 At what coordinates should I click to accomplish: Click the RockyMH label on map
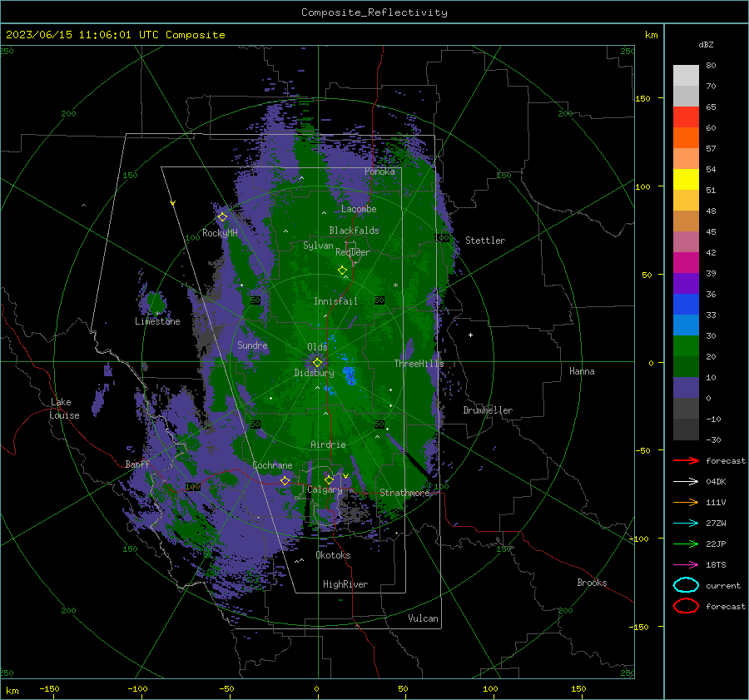(x=220, y=233)
